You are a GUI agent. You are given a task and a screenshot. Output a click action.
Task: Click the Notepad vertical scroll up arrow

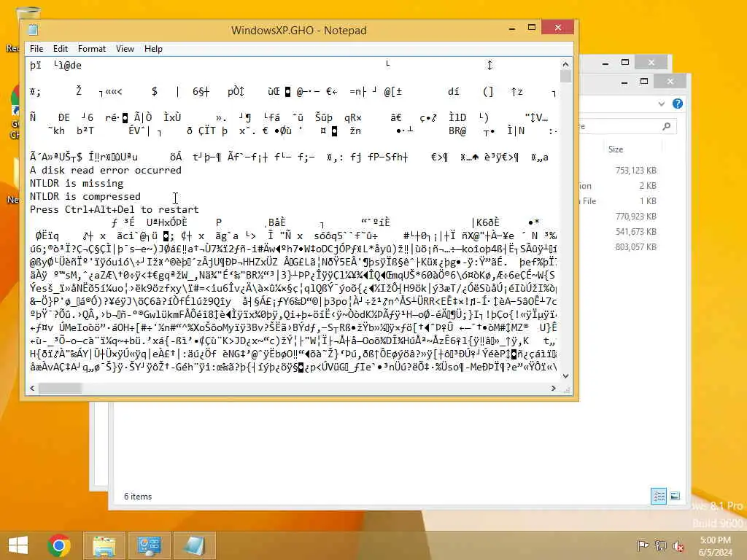tap(565, 64)
